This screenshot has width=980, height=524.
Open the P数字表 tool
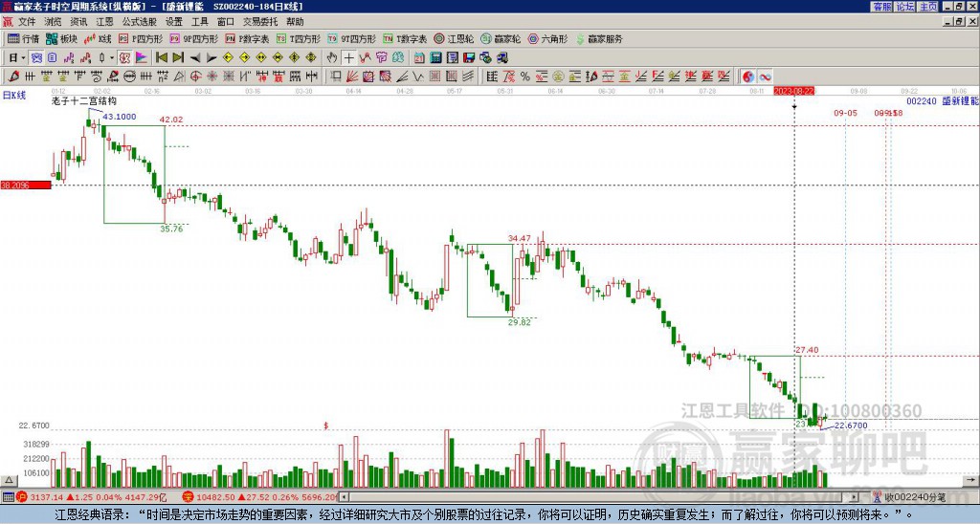[x=247, y=38]
